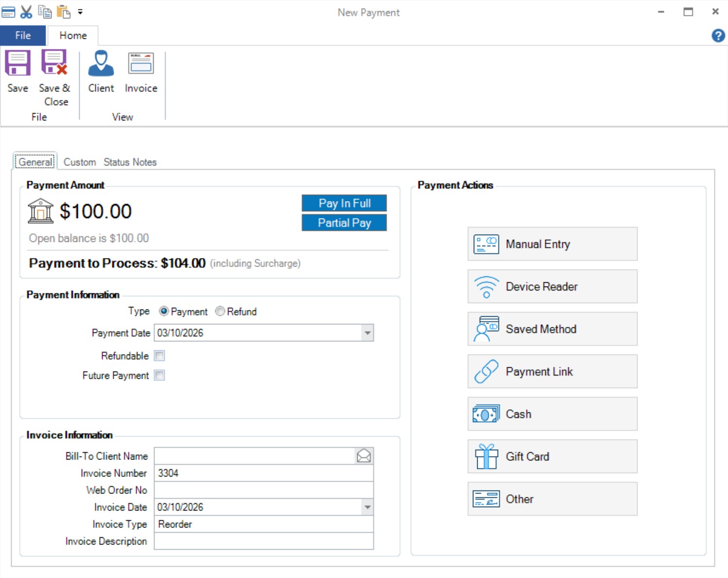Open the quick access toolbar customize arrow
This screenshot has width=728, height=578.
pyautogui.click(x=80, y=12)
